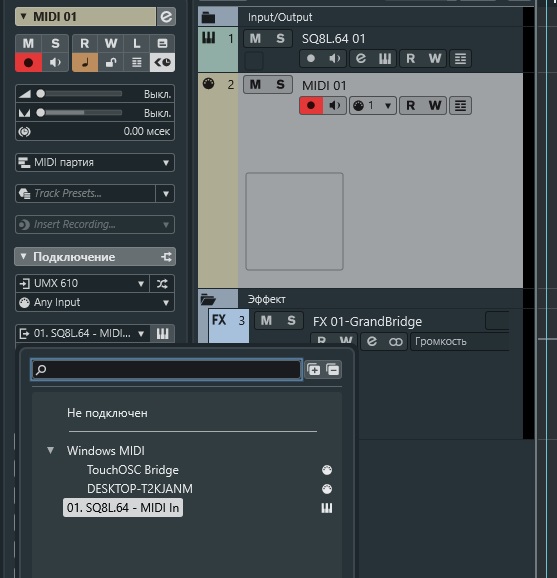Screen dimensions: 557x578
Task: Click lanes list icon on MIDI 01 track
Action: [460, 105]
